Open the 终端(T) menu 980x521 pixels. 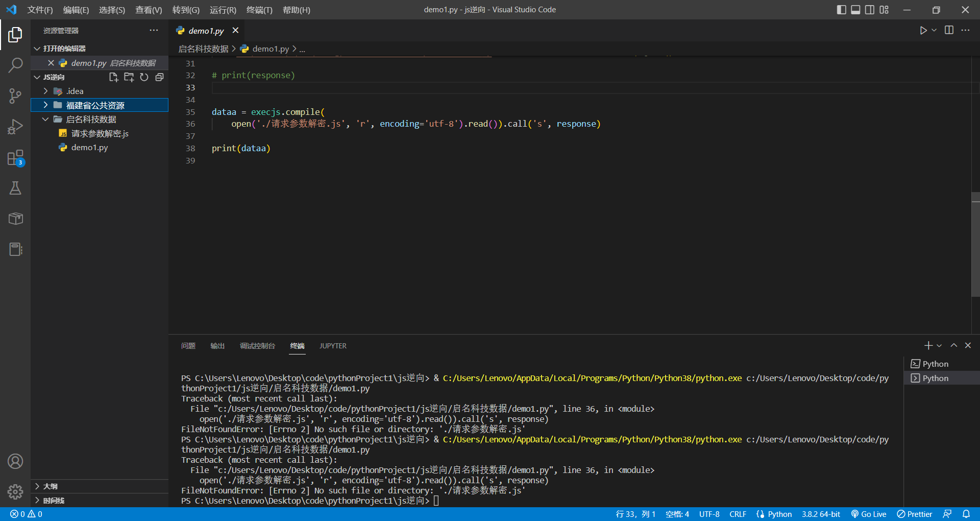pyautogui.click(x=259, y=10)
